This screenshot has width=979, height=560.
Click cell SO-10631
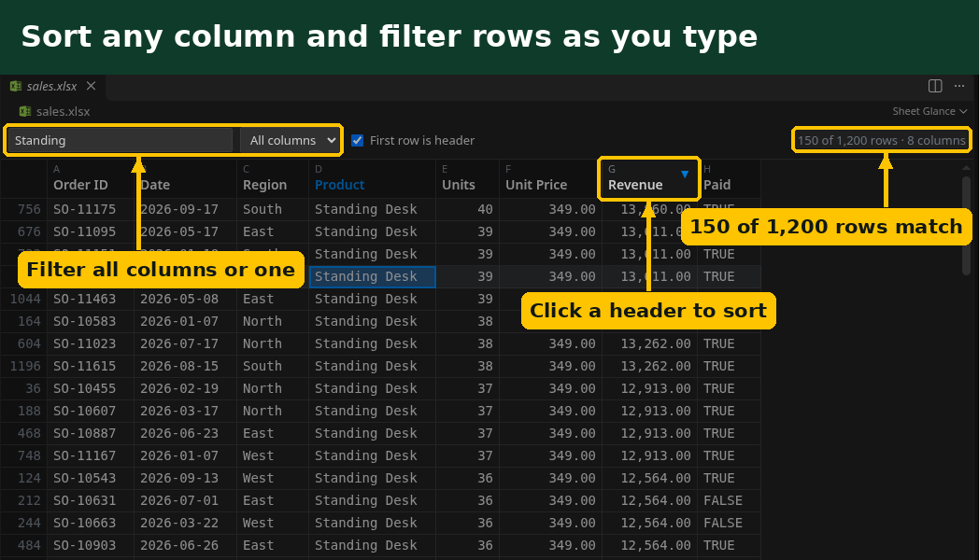click(91, 501)
